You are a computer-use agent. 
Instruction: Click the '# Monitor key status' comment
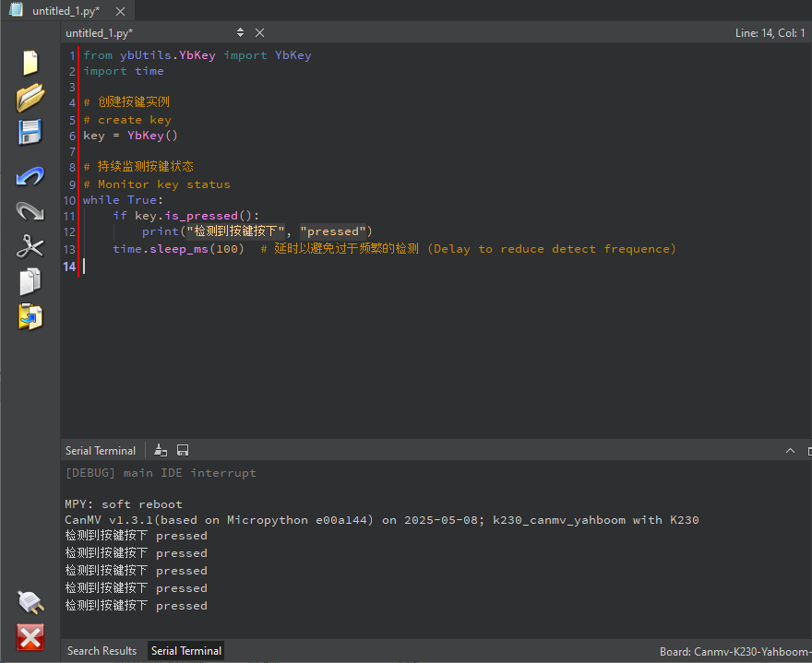[157, 184]
